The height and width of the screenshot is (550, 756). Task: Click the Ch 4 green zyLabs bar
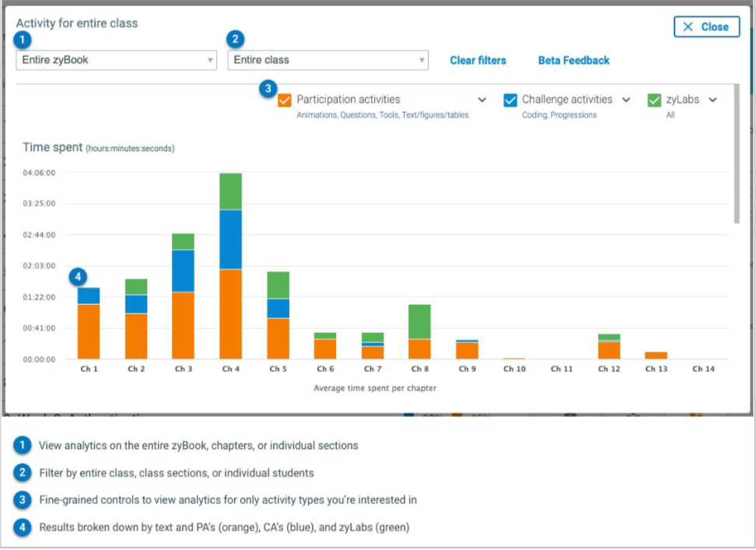tap(230, 191)
